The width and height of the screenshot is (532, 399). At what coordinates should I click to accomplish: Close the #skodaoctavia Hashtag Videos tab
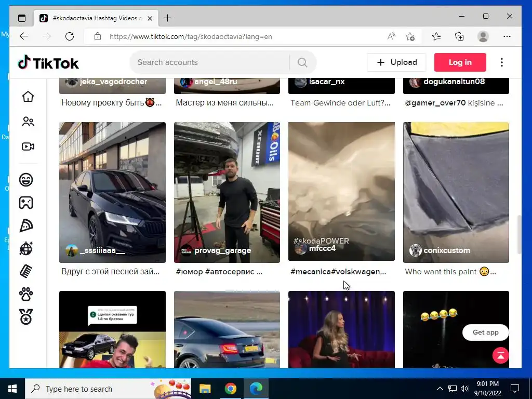pyautogui.click(x=150, y=18)
